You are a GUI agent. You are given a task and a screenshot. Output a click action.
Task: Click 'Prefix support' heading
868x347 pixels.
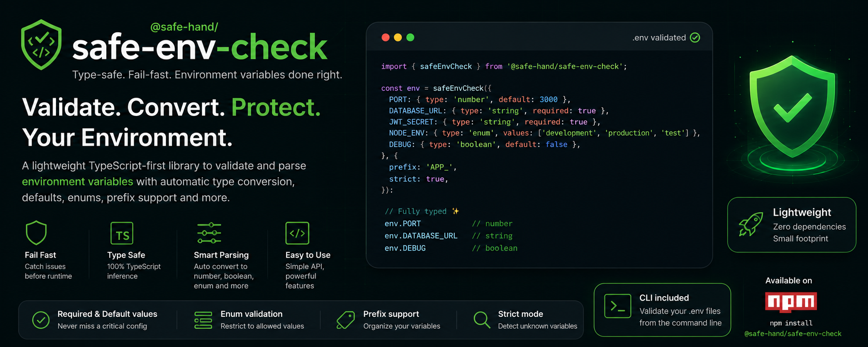[391, 314]
